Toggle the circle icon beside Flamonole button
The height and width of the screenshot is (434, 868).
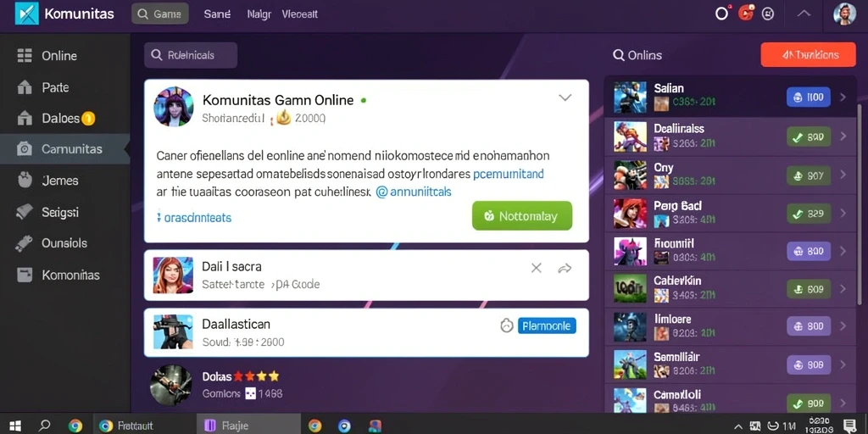click(507, 326)
